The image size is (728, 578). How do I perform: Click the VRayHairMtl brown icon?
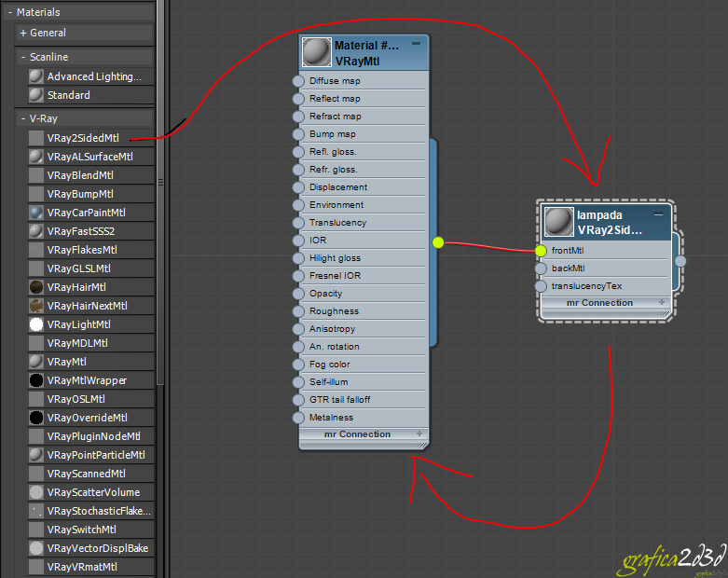(36, 287)
